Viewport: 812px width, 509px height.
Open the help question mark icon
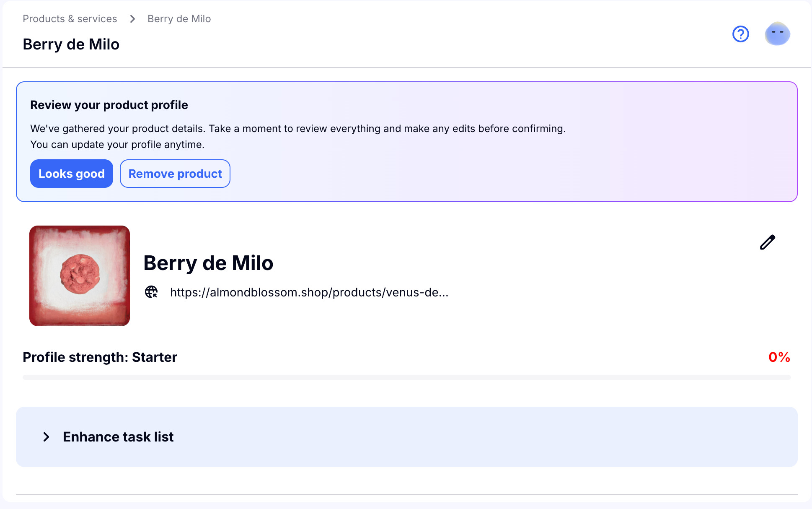coord(740,34)
